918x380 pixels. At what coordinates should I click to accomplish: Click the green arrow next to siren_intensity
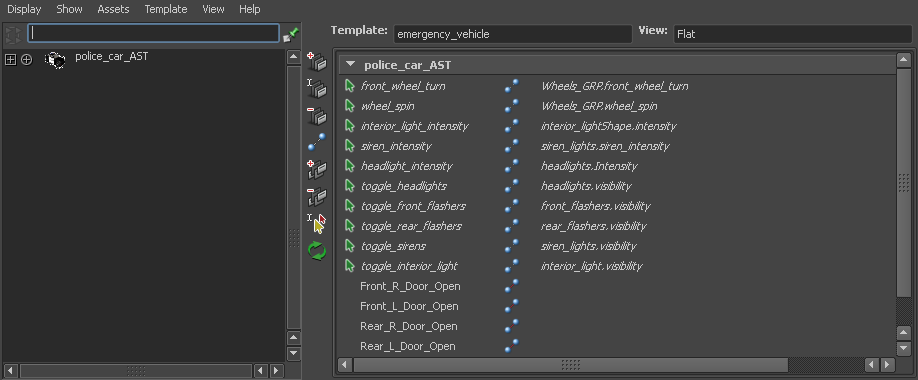coord(350,146)
